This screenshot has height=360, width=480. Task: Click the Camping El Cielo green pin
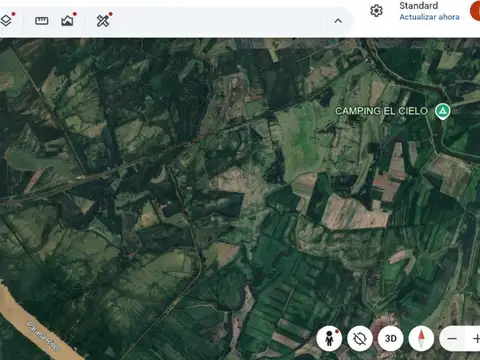click(442, 111)
